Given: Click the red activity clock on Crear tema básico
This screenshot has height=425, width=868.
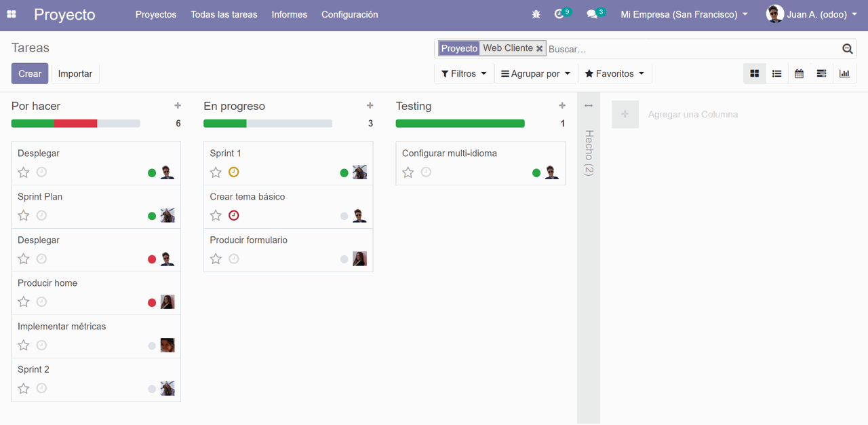Looking at the screenshot, I should 234,215.
